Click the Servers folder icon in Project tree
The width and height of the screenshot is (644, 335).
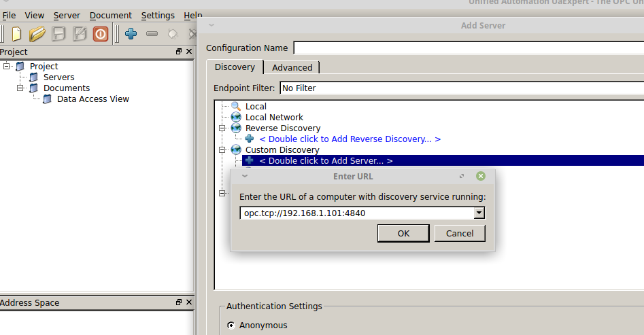(33, 77)
